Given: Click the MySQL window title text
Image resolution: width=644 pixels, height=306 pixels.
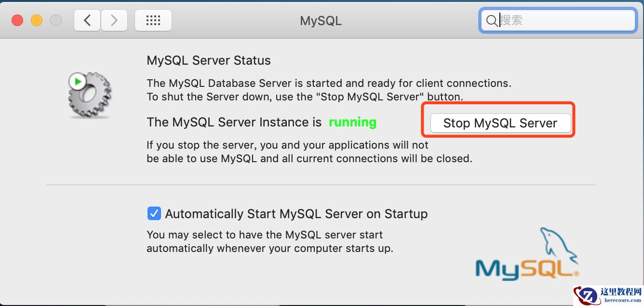Looking at the screenshot, I should [x=321, y=21].
